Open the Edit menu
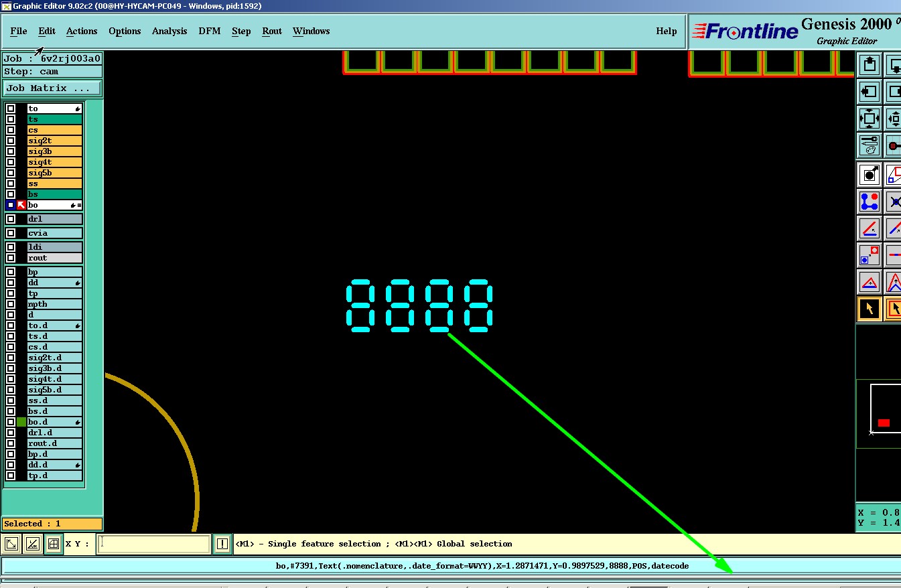901x588 pixels. [x=47, y=31]
